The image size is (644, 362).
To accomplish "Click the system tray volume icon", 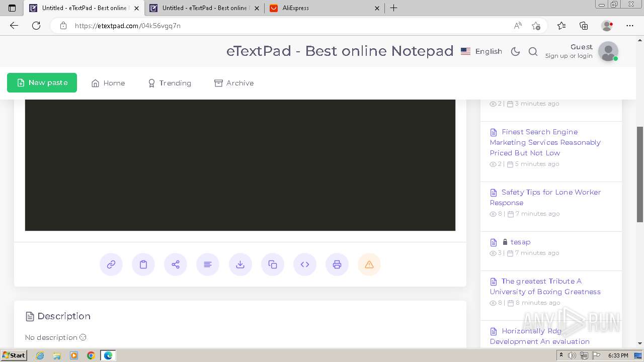I will coord(573,355).
